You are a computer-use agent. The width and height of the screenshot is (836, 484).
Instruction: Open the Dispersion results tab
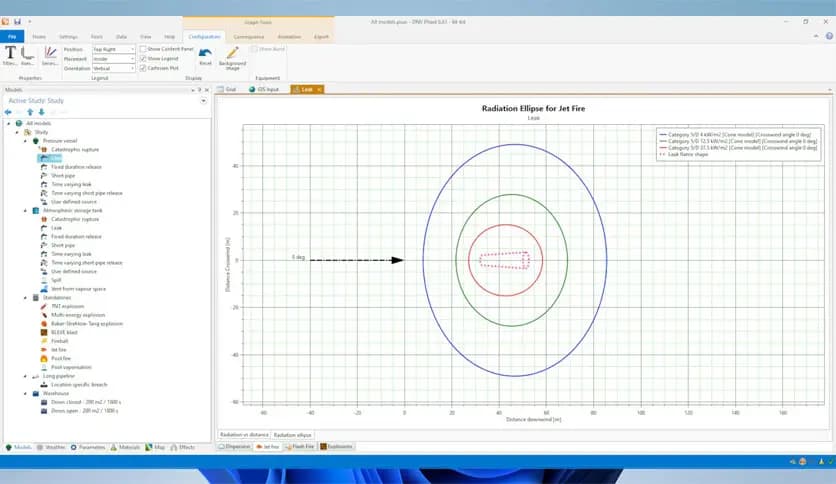[234, 447]
